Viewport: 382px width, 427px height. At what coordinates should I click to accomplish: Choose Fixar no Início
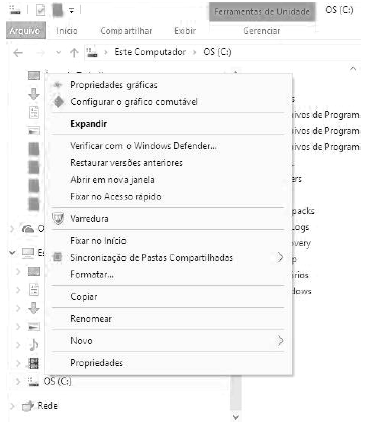169,241
